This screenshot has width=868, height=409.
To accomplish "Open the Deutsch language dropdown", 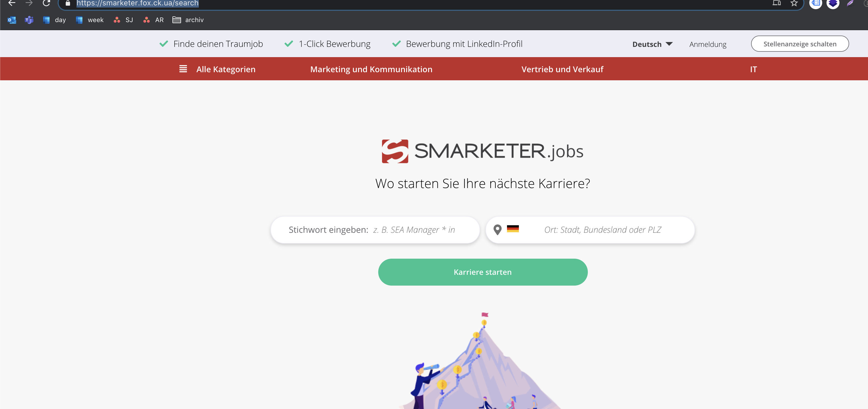I will pyautogui.click(x=652, y=44).
